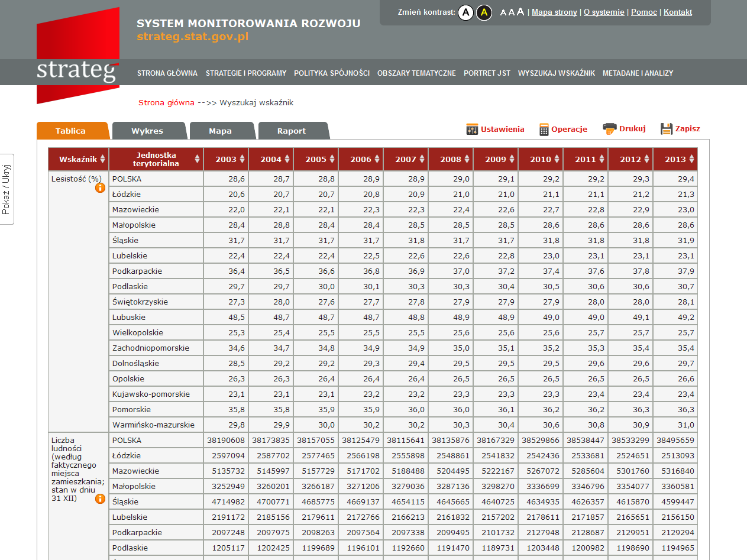Click Lesistość (%) indicator label
Viewport: 747px width, 560px height.
click(76, 179)
